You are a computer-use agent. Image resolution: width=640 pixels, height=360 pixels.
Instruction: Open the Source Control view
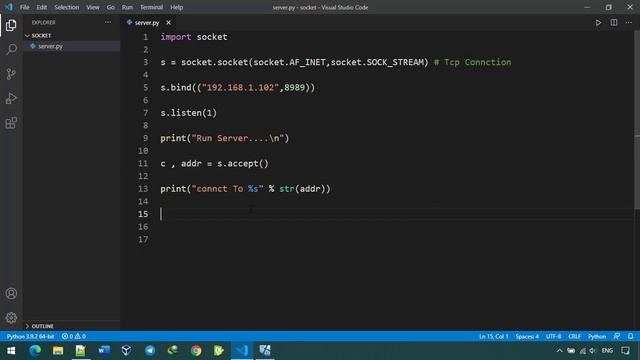(x=11, y=74)
